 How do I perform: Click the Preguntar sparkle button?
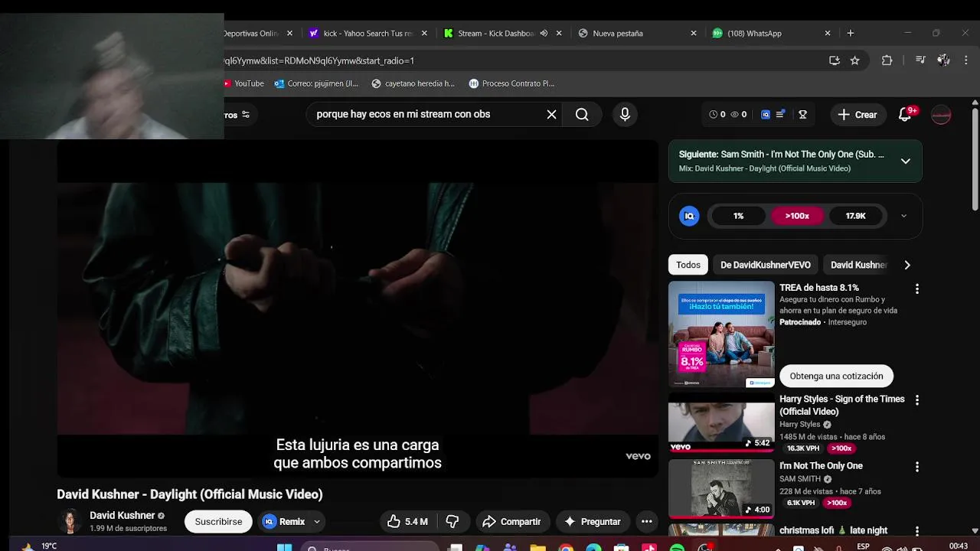tap(592, 521)
